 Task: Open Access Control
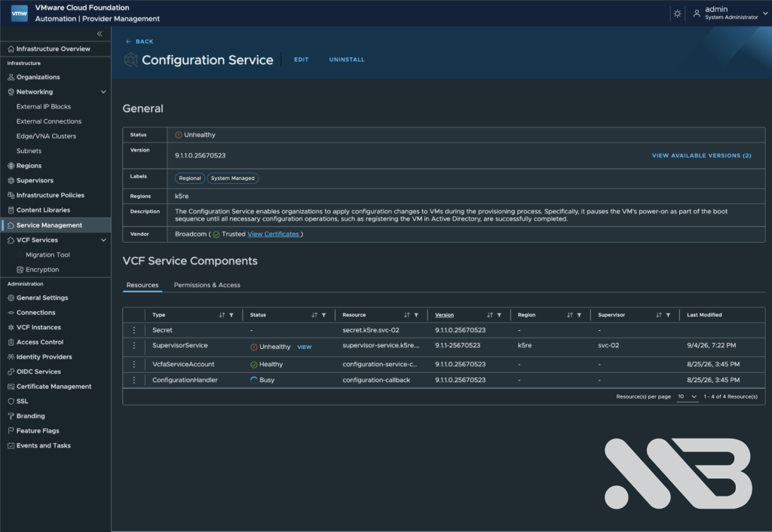pos(39,342)
